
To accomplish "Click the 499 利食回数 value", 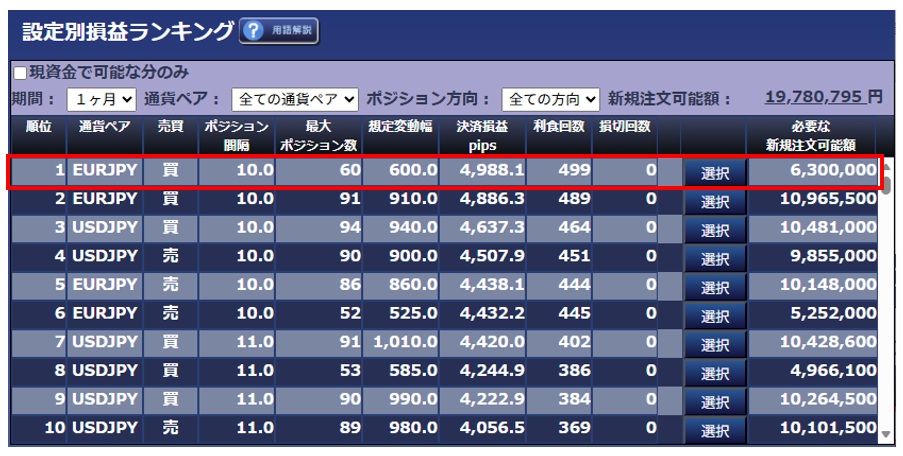I will click(574, 170).
